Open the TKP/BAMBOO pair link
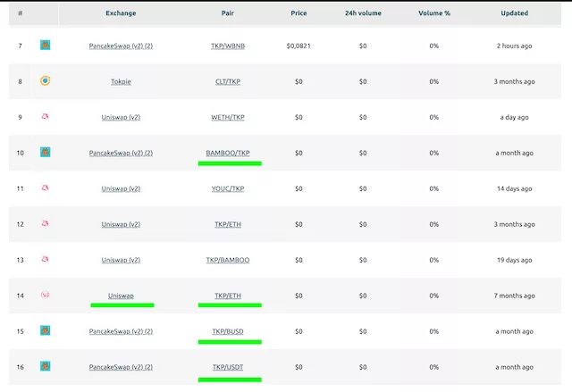This screenshot has height=392, width=572. (228, 260)
